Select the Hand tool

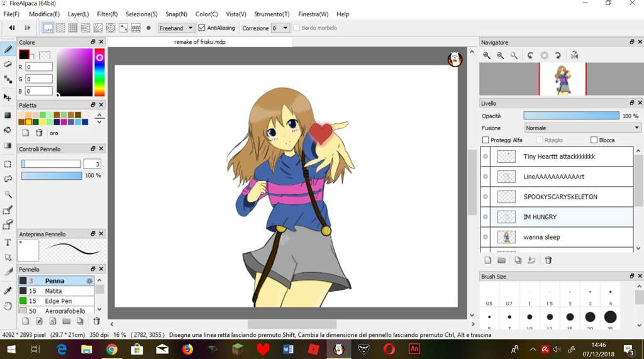8,306
